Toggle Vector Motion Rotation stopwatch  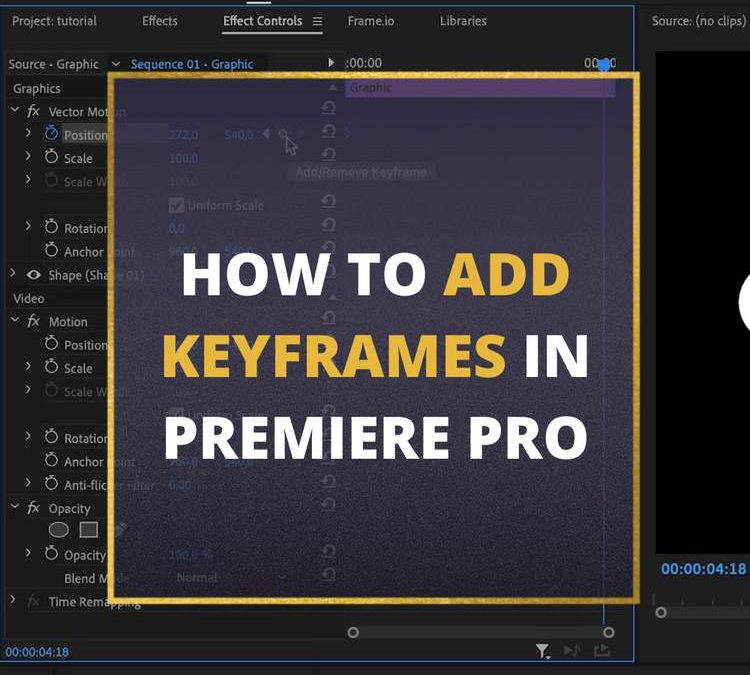[51, 227]
